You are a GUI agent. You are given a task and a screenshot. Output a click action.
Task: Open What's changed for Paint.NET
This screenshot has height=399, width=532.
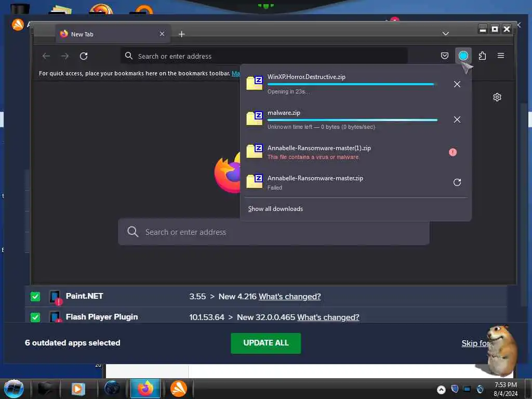point(289,297)
